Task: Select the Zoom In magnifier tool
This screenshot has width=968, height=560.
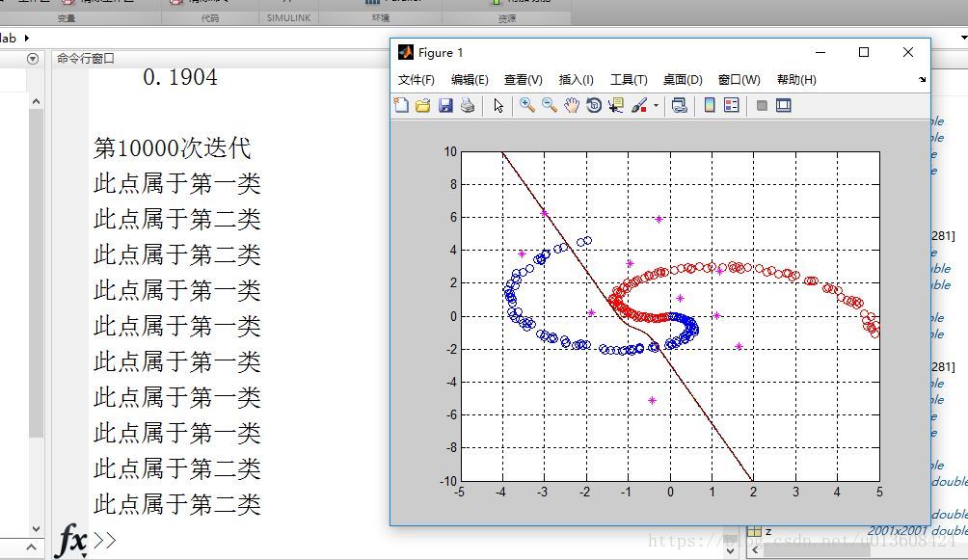Action: 526,105
